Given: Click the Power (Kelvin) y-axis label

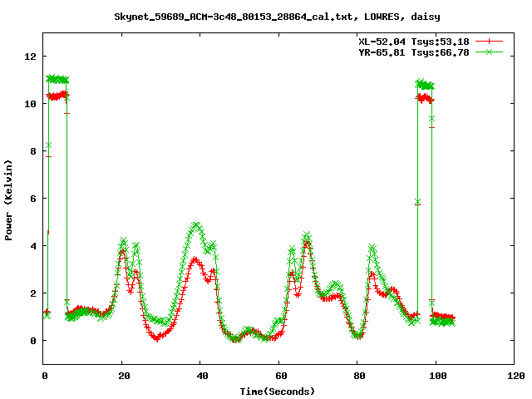Looking at the screenshot, I should tap(8, 200).
